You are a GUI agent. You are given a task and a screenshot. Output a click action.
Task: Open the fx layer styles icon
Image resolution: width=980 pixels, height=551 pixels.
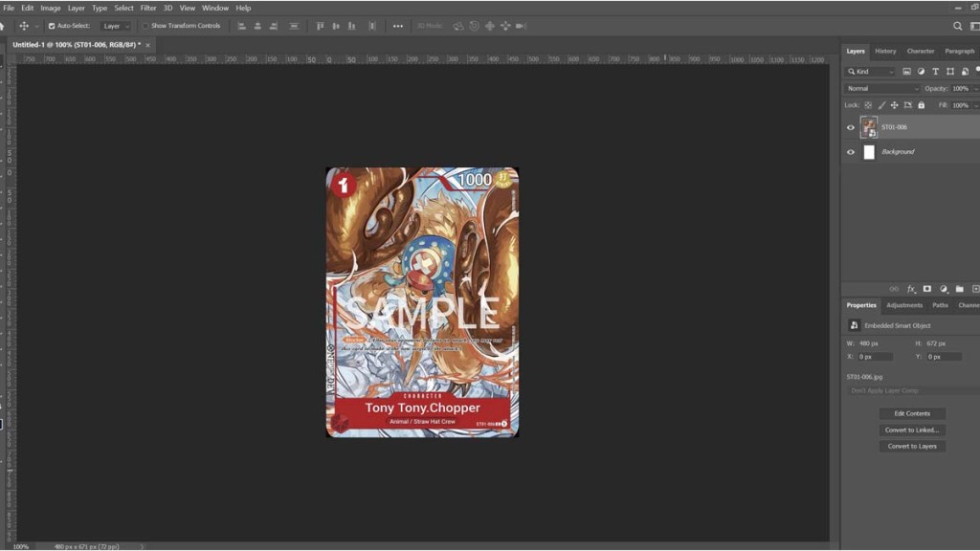point(912,289)
